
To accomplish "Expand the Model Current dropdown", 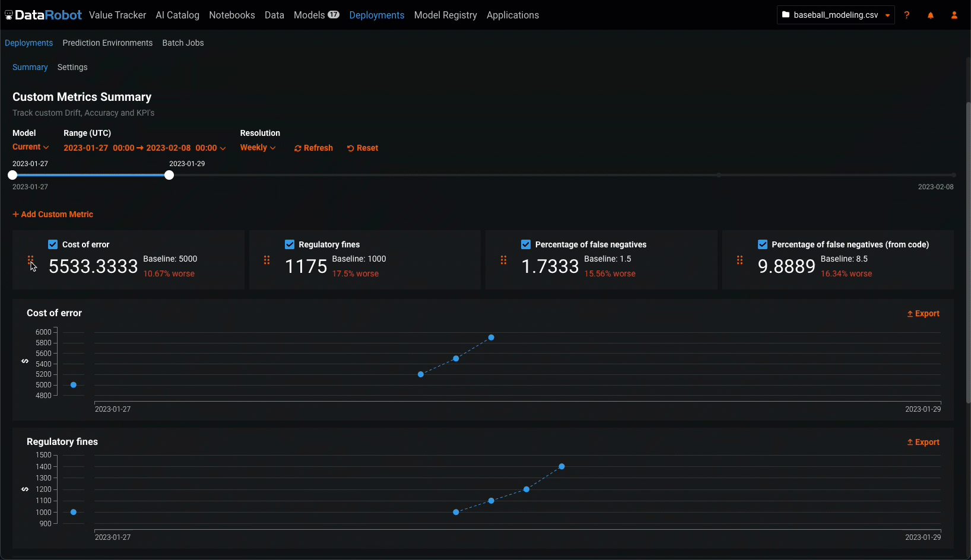I will 30,147.
